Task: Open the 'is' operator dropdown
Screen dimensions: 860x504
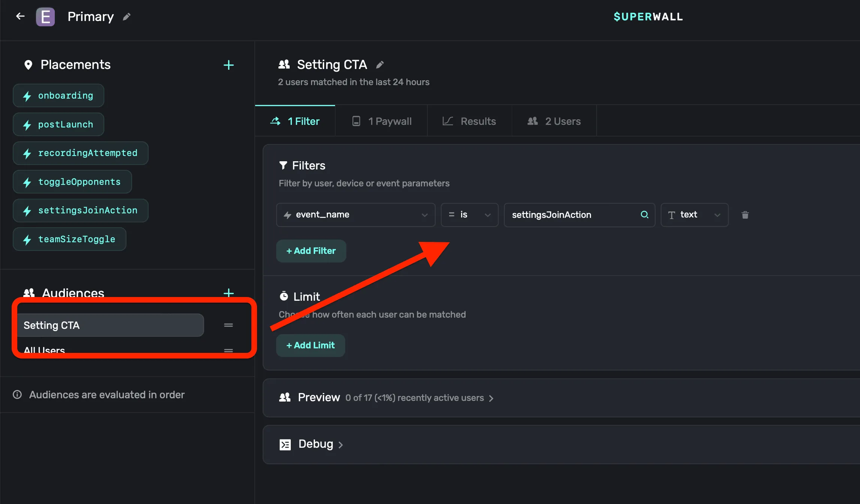Action: coord(469,215)
